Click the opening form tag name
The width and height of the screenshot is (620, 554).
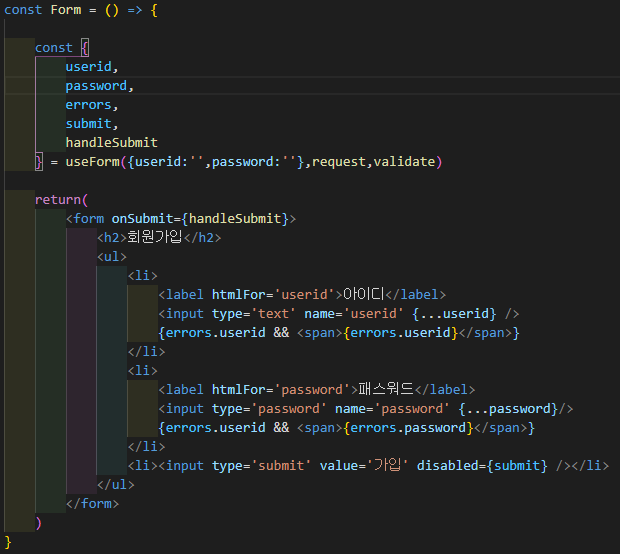click(x=89, y=219)
